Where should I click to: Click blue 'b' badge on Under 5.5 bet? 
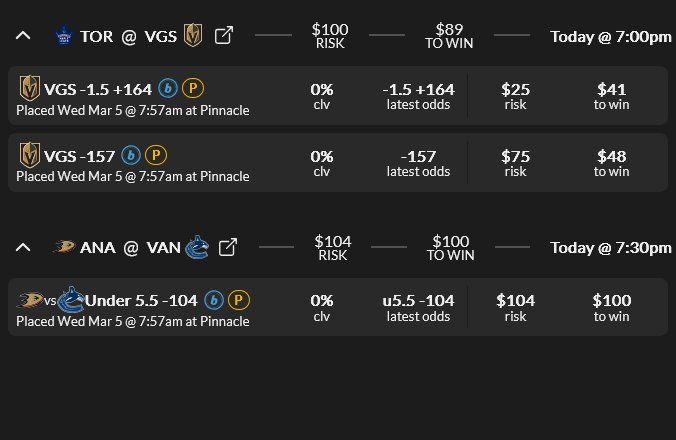pyautogui.click(x=214, y=300)
